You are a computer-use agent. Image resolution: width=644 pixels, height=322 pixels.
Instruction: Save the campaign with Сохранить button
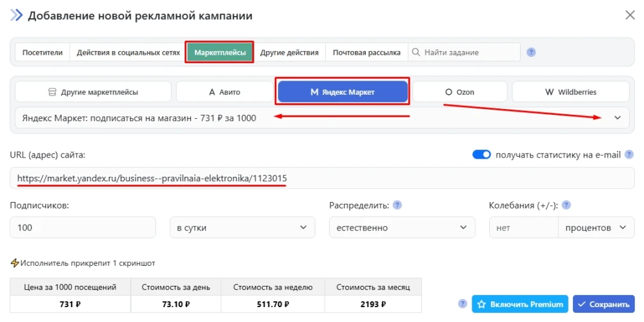pos(604,305)
